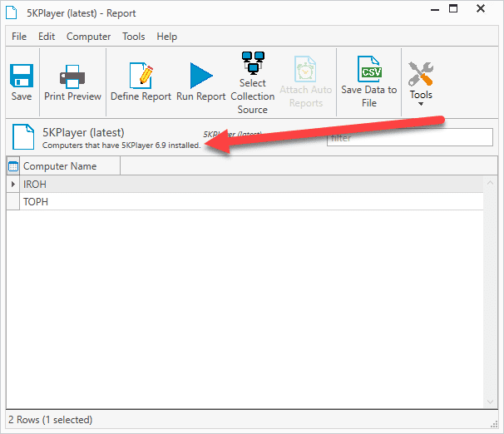The height and width of the screenshot is (434, 504).
Task: Click into the filter text field
Action: click(410, 137)
